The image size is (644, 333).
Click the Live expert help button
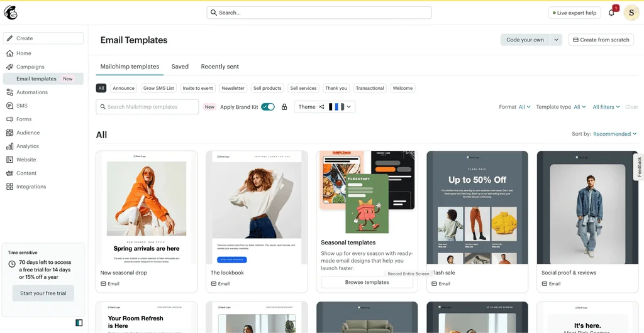coord(575,13)
